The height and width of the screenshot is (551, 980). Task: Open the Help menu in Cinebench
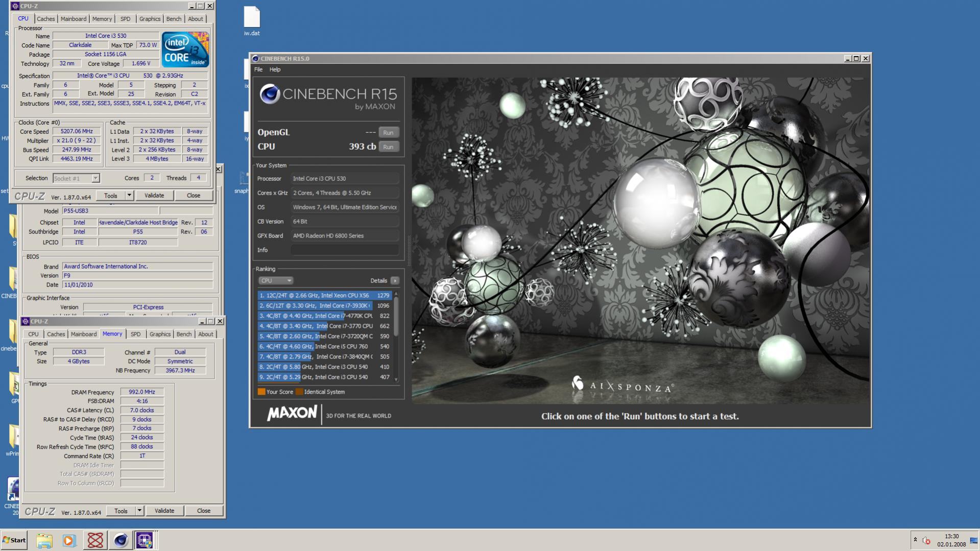click(275, 69)
